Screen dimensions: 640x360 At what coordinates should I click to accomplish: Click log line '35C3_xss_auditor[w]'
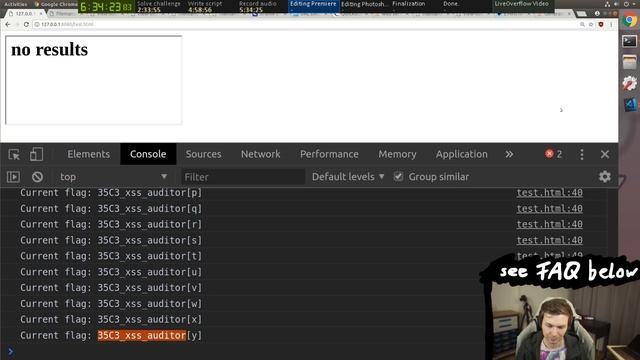point(149,304)
